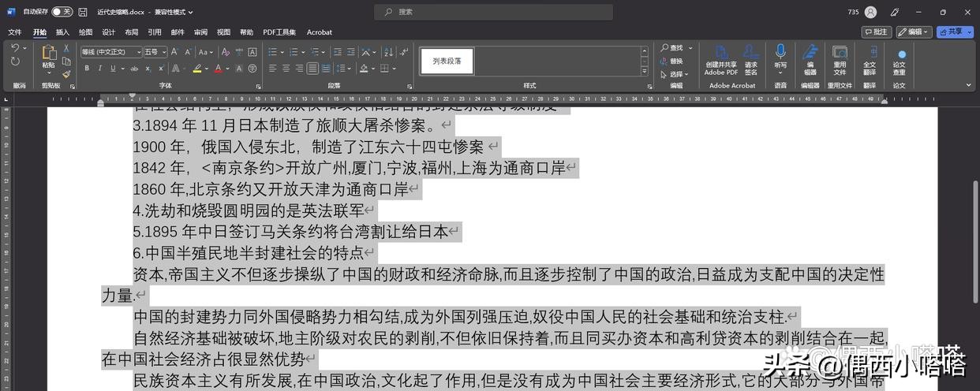Apply italic formatting
This screenshot has height=391, width=980.
coord(99,69)
